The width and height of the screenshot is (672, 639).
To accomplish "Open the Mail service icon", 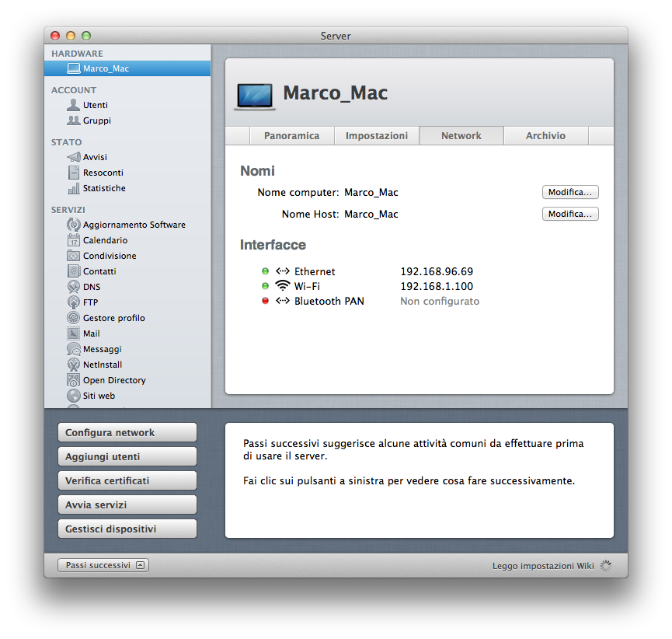I will [73, 333].
